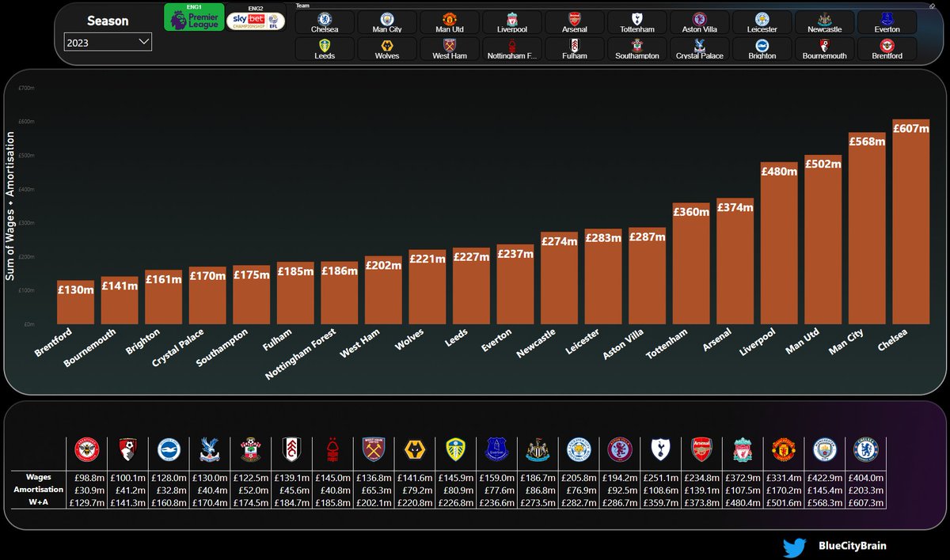
Task: Filter by Newcastle in team slicer
Action: pyautogui.click(x=825, y=22)
